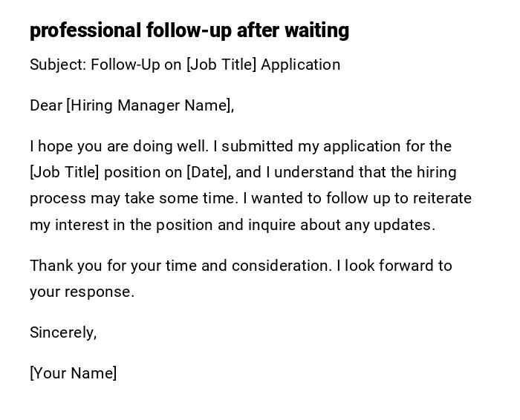Click the heading "professional follow-up after waiting"
This screenshot has height=420, width=520.
click(x=189, y=30)
